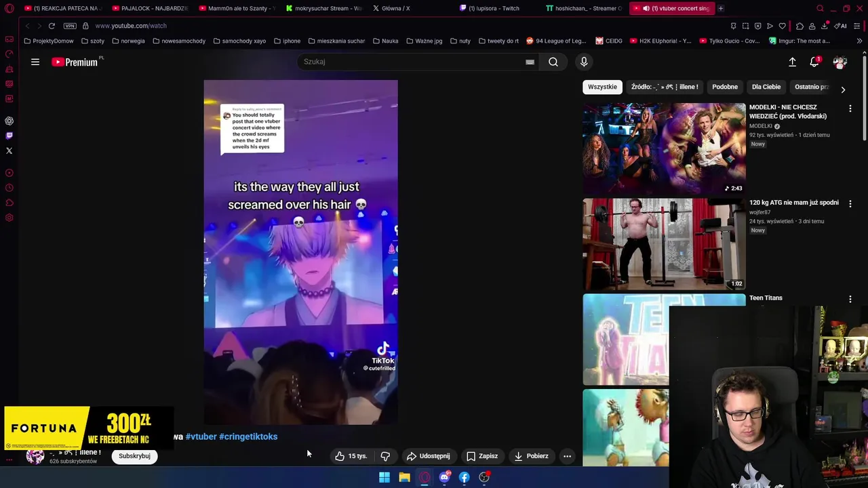Toggle the VPN badge in address bar
Screen dimensions: 868x488
coord(70,26)
